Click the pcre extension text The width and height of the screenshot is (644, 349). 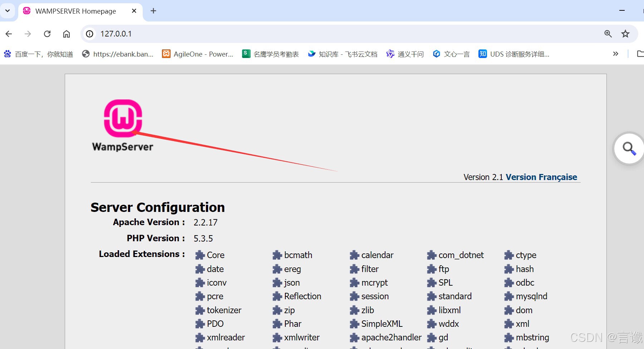tap(215, 297)
